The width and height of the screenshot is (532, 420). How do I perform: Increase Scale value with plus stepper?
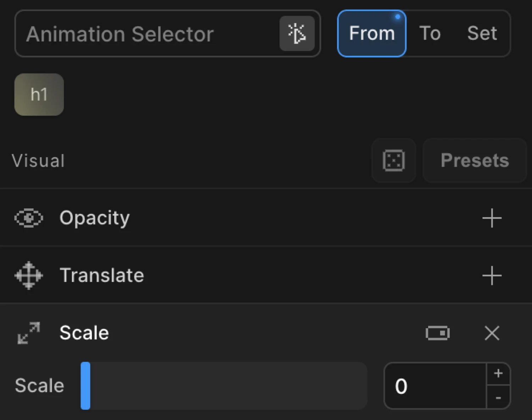coord(498,374)
